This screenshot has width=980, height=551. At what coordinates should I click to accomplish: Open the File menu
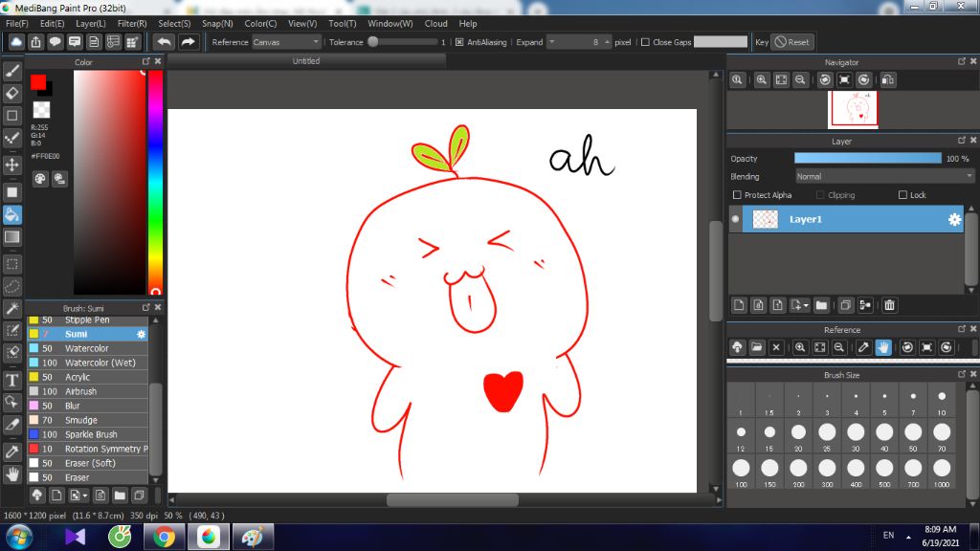17,24
